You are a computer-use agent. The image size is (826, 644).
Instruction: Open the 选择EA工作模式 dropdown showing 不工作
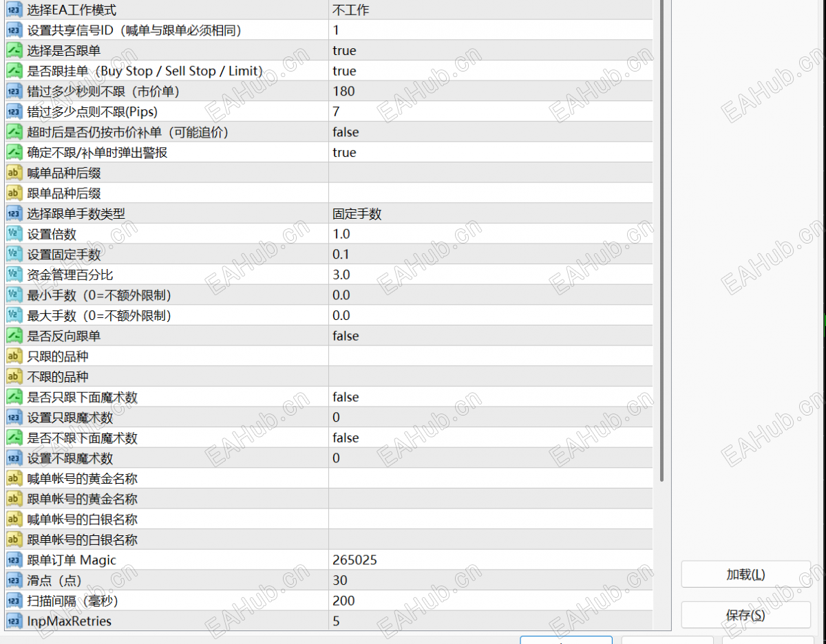pos(490,10)
